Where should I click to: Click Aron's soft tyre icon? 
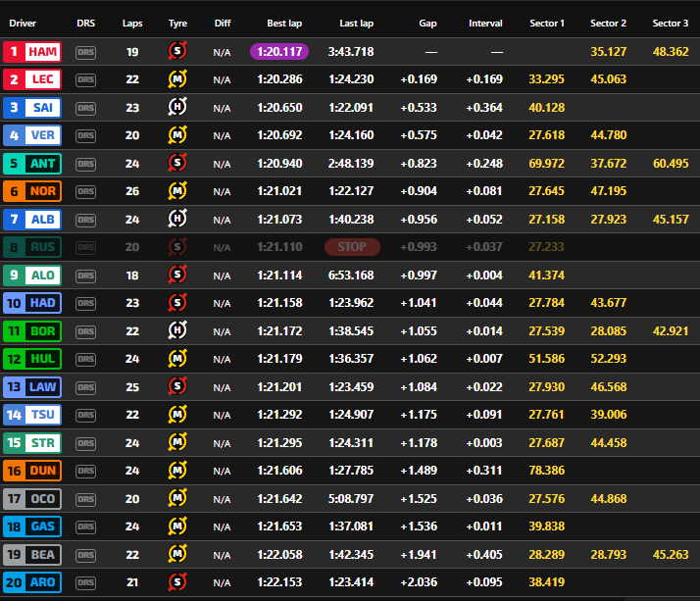point(177,582)
